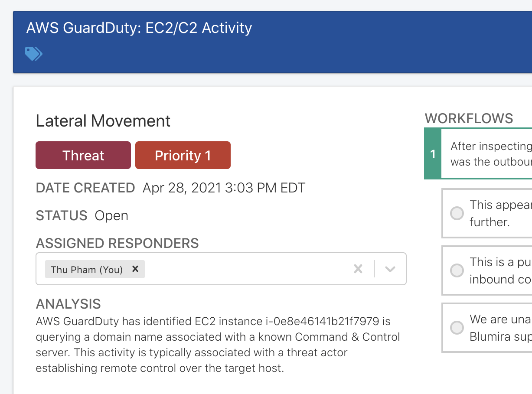This screenshot has width=532, height=394.
Task: Open the first workflow question panel
Action: tap(490, 153)
